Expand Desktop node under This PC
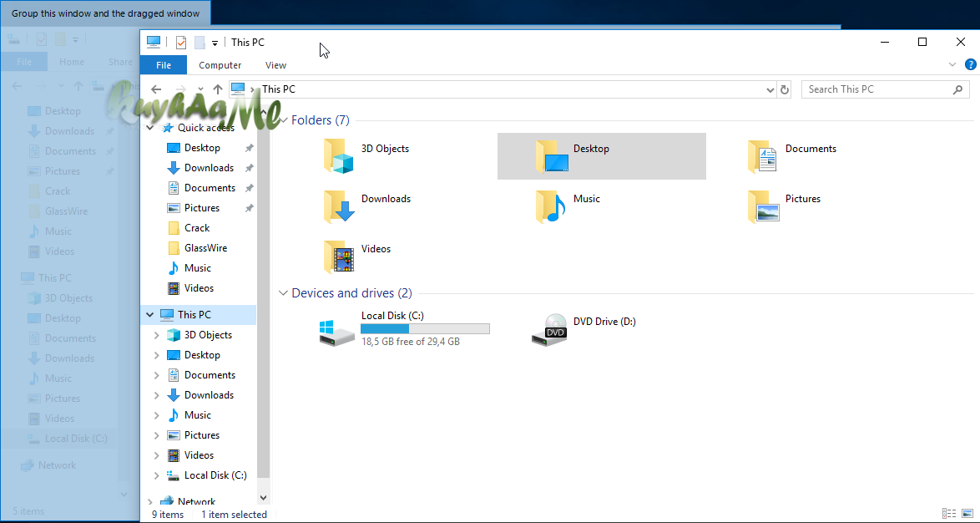 click(156, 355)
